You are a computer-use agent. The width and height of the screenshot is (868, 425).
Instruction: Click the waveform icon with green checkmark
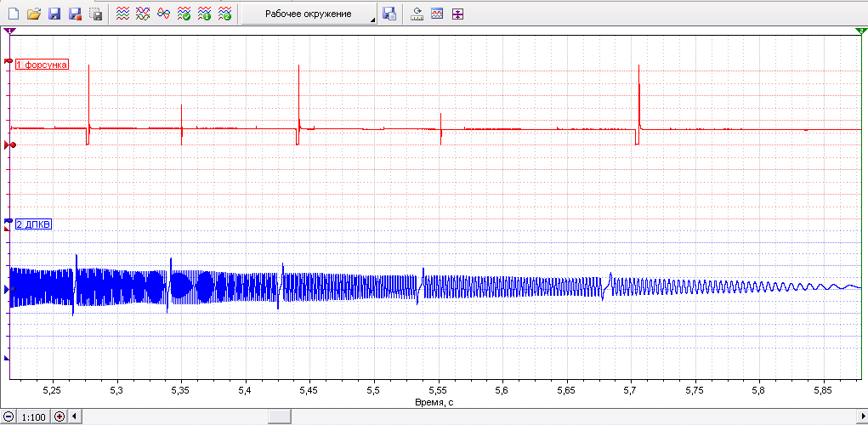pyautogui.click(x=184, y=14)
